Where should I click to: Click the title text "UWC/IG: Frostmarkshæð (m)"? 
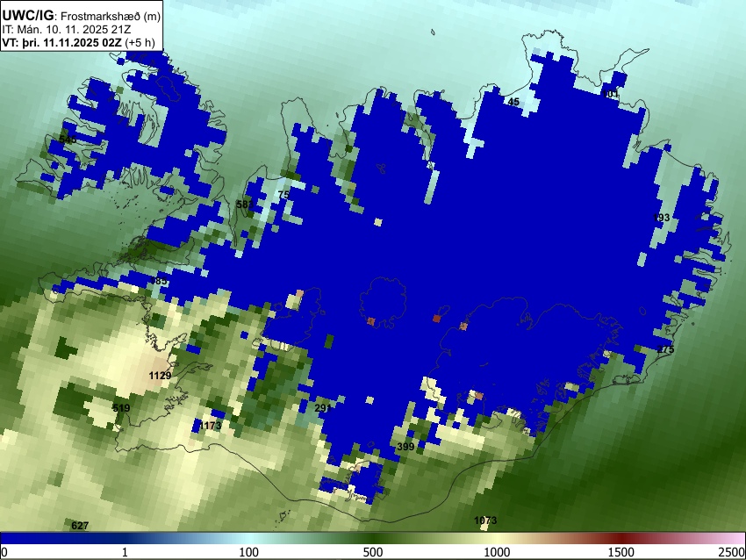[82, 16]
